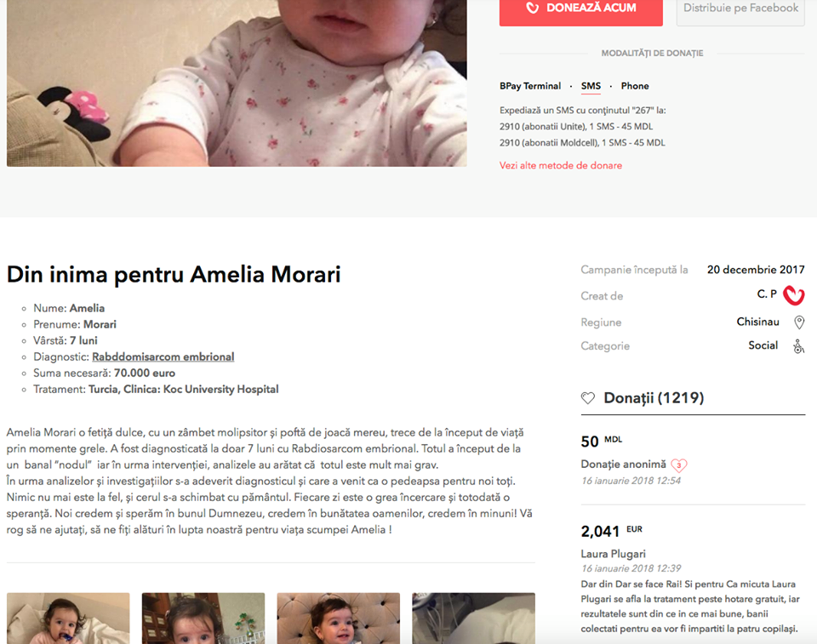Open the second gallery thumbnail
Image resolution: width=817 pixels, height=644 pixels.
point(203,618)
